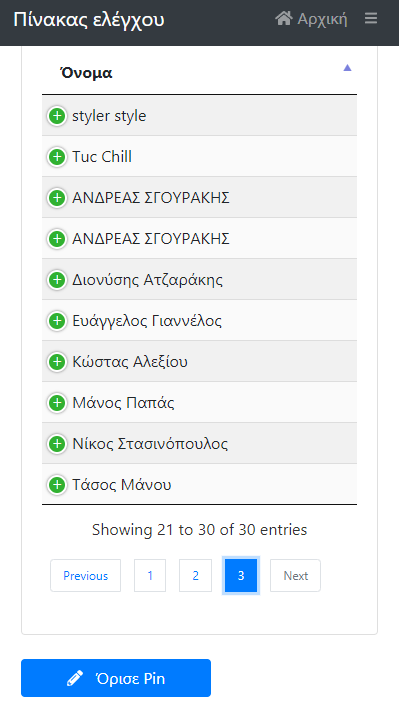Viewport: 399px width, 701px height.
Task: Click the Previous pagination button
Action: (x=85, y=575)
